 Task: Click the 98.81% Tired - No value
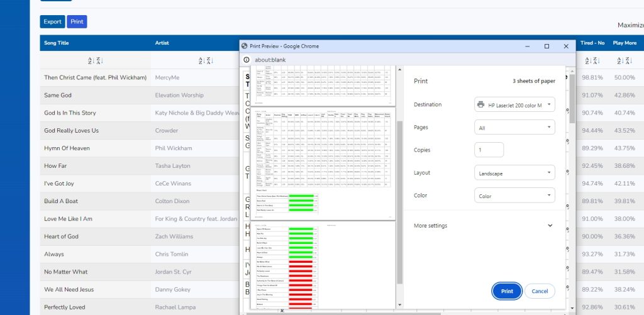[x=592, y=77]
